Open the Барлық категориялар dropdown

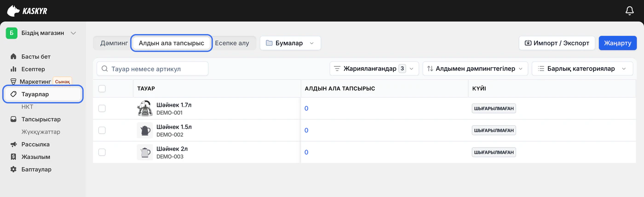[582, 69]
